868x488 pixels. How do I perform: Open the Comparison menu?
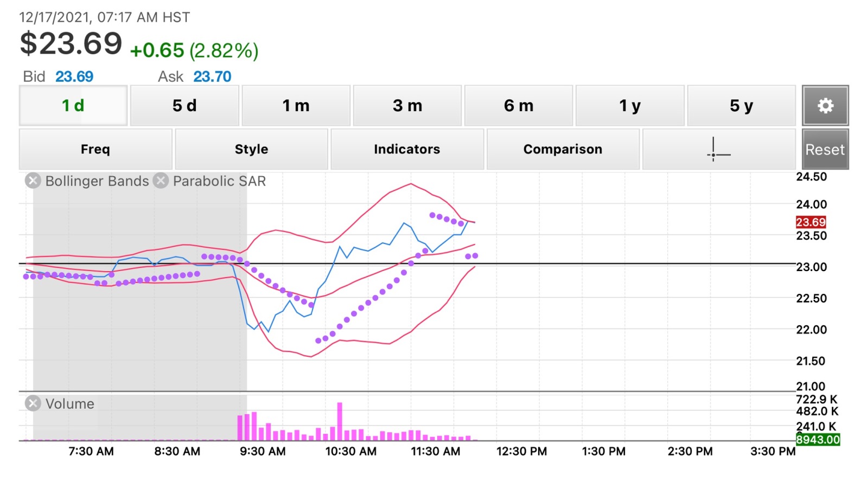point(563,149)
